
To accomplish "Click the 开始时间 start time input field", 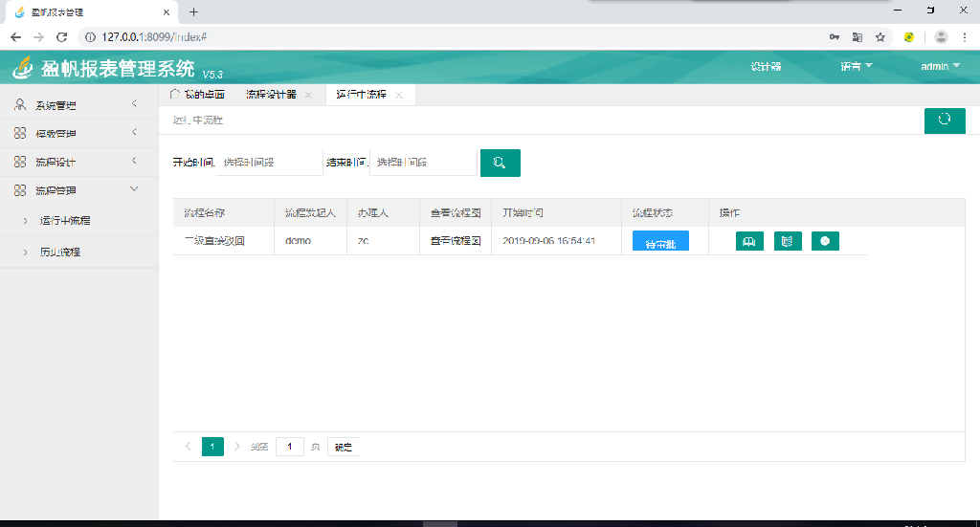I will pyautogui.click(x=270, y=163).
